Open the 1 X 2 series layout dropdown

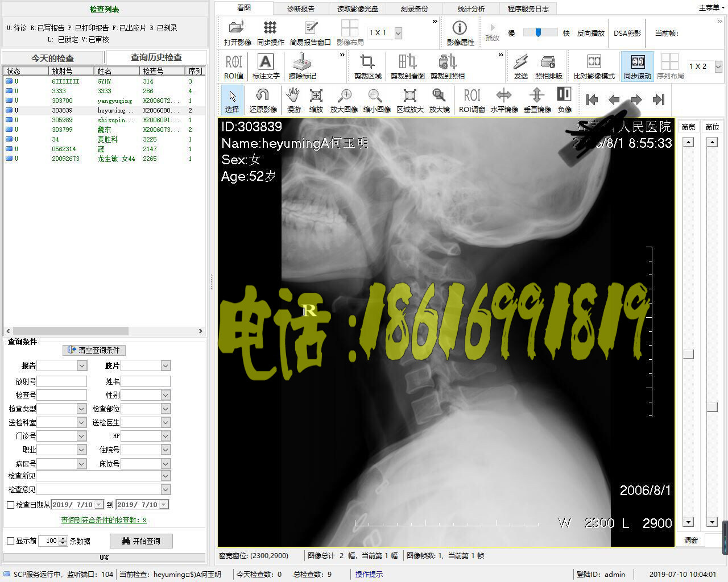point(718,66)
